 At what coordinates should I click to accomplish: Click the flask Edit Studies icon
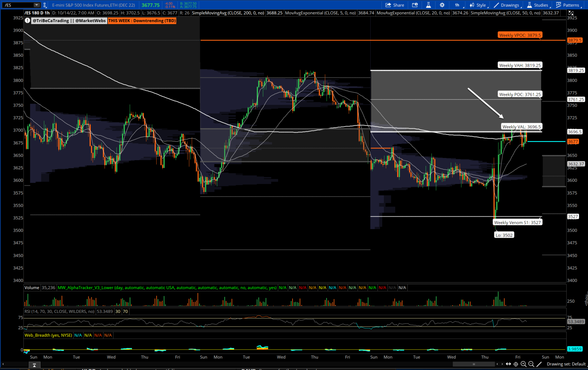click(428, 5)
